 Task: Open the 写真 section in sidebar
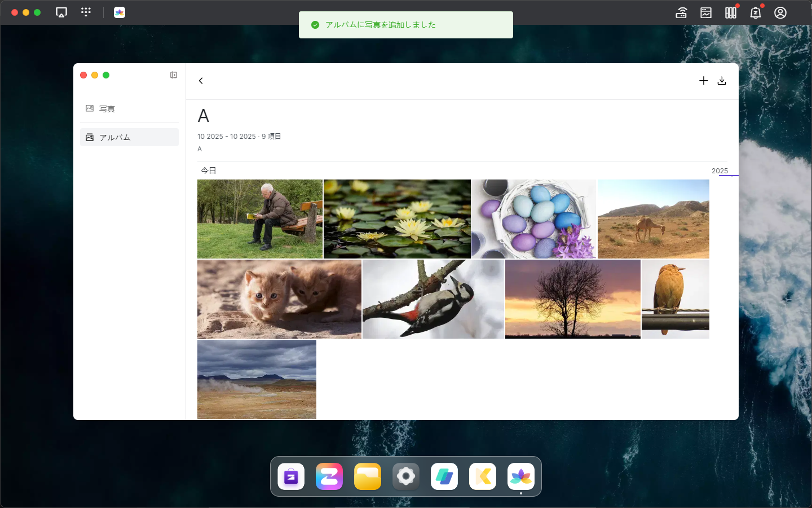107,109
